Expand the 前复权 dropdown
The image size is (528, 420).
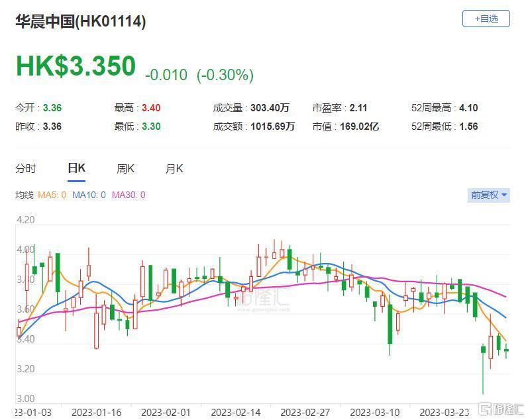[489, 195]
